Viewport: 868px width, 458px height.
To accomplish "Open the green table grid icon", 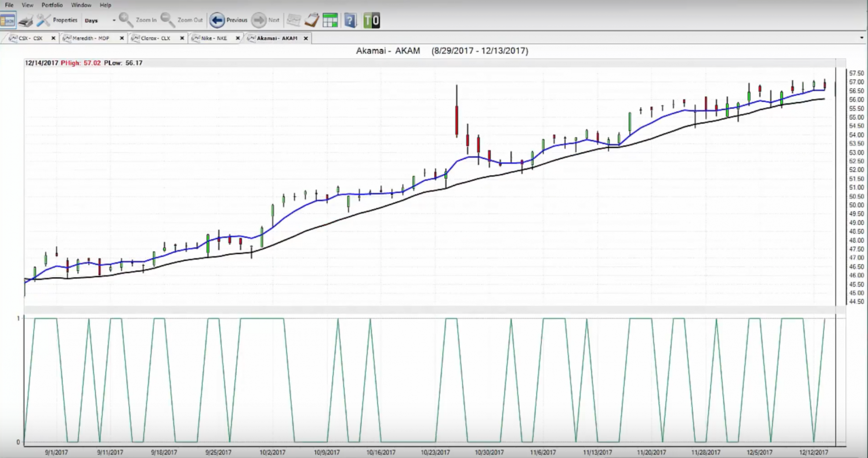I will coord(330,20).
